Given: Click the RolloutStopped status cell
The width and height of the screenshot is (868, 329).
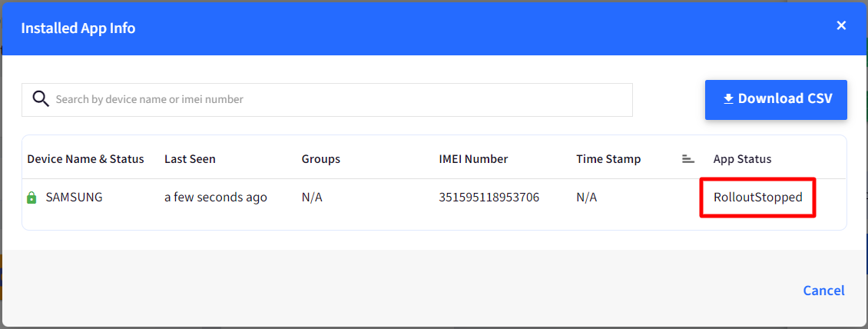Looking at the screenshot, I should pyautogui.click(x=758, y=197).
